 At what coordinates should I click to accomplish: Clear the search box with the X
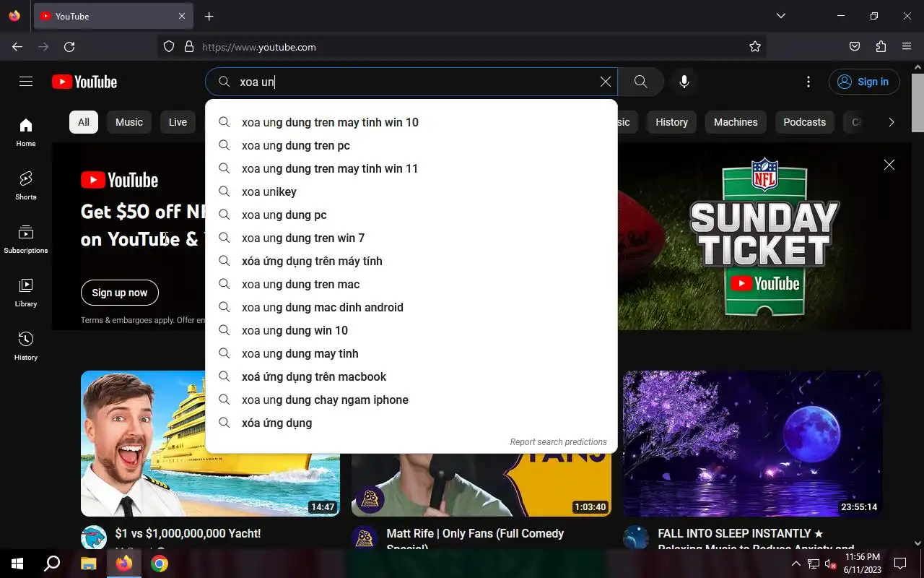click(606, 82)
